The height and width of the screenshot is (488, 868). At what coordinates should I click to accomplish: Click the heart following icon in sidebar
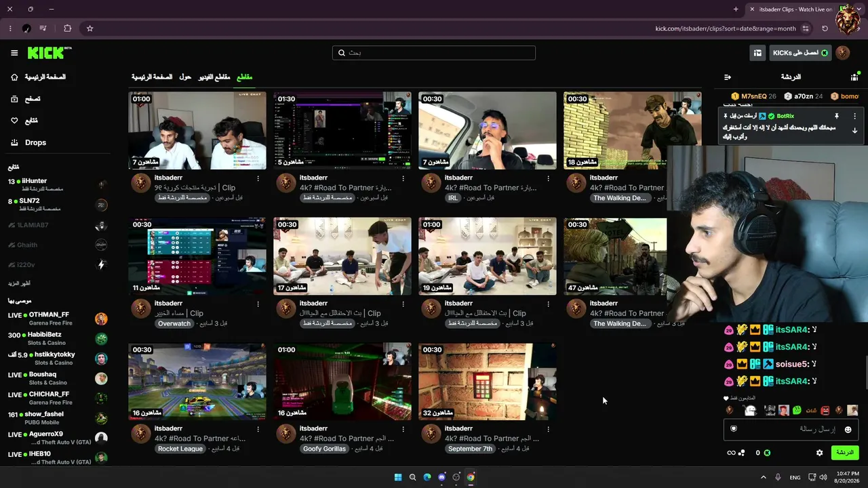(14, 121)
